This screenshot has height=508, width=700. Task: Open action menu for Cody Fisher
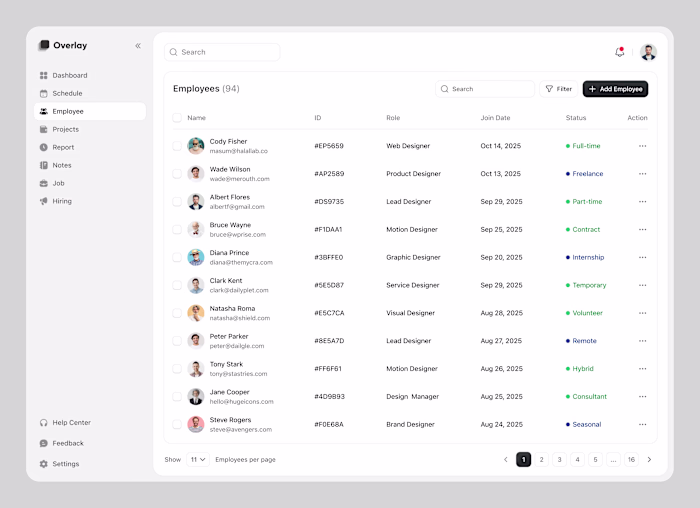[642, 146]
